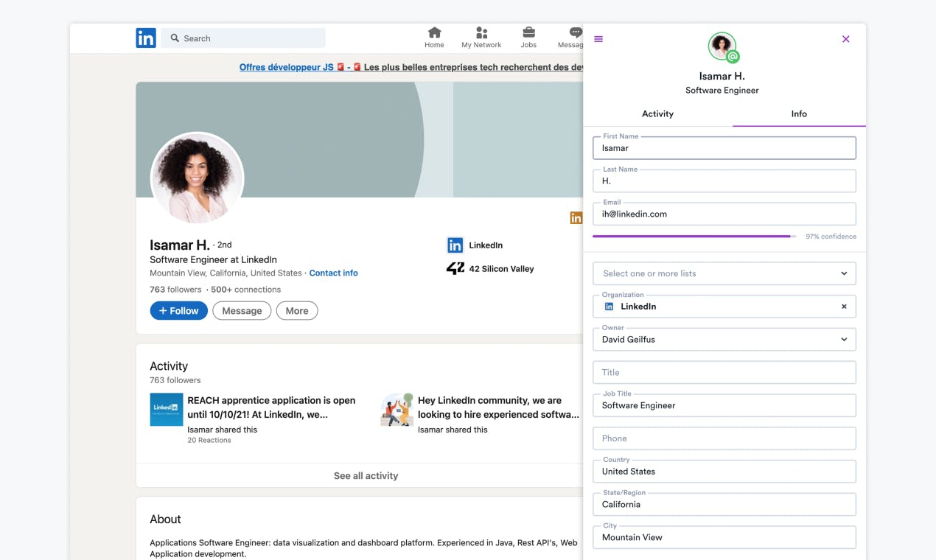Click the Last Name input field
936x560 pixels.
724,181
